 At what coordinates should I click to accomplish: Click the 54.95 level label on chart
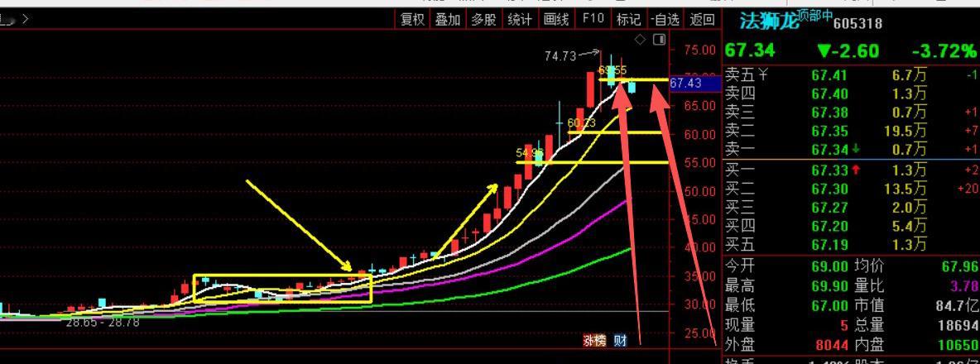(x=530, y=153)
